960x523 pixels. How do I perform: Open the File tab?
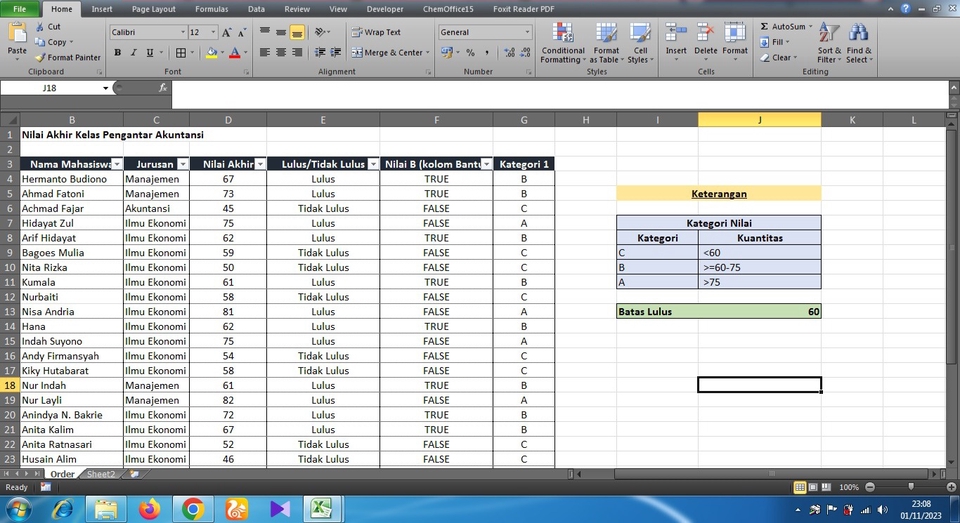pos(20,9)
